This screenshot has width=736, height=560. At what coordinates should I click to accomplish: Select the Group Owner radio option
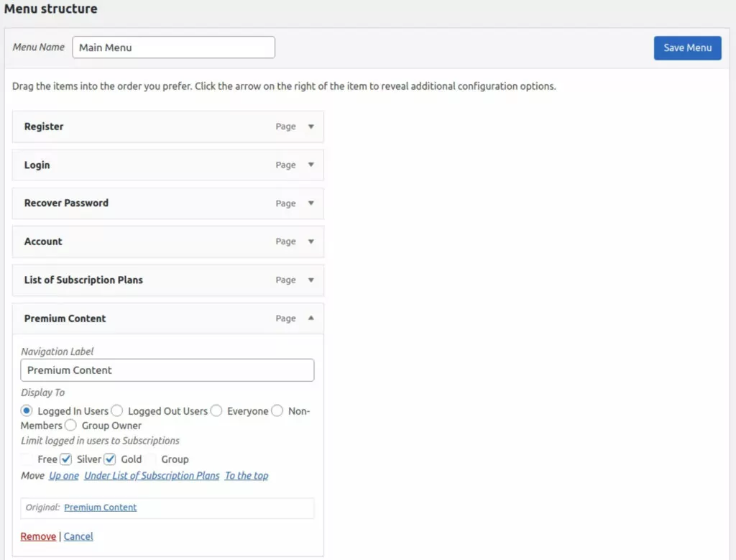coord(70,426)
